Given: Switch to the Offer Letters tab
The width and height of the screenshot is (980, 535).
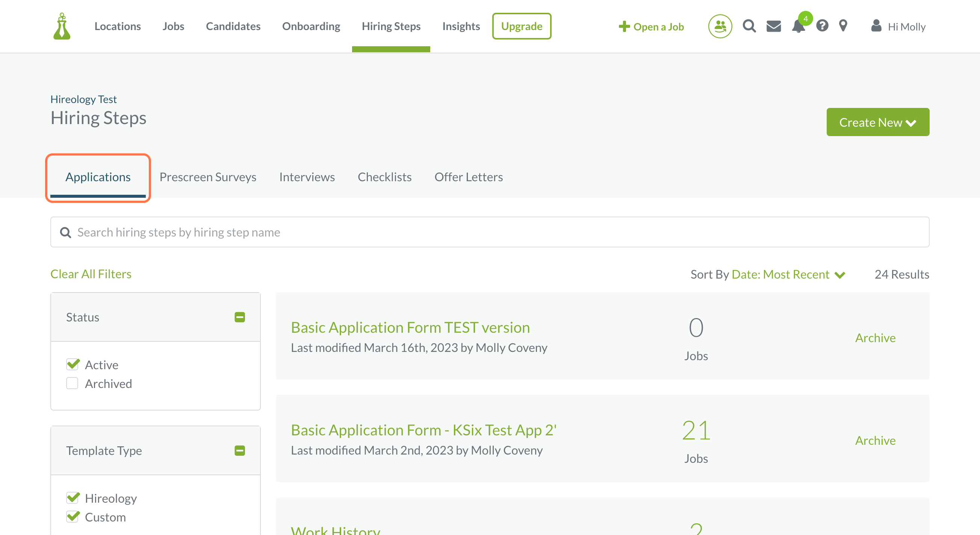Looking at the screenshot, I should [469, 177].
